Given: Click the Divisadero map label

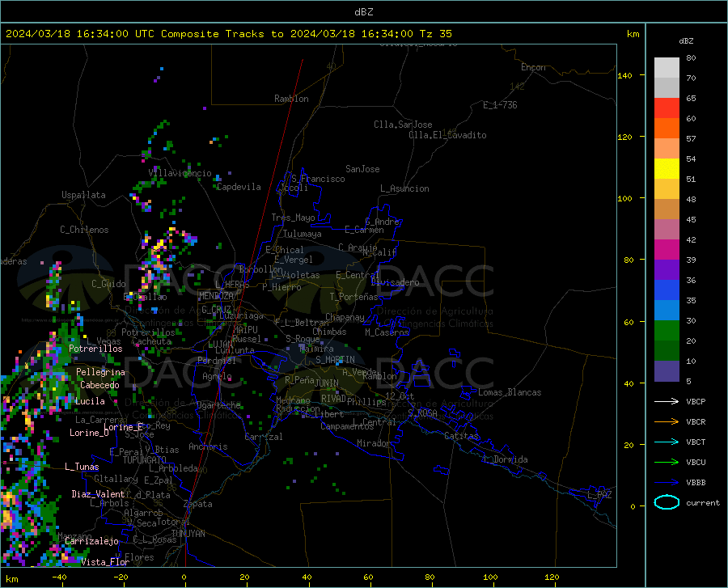Looking at the screenshot, I should coord(395,282).
